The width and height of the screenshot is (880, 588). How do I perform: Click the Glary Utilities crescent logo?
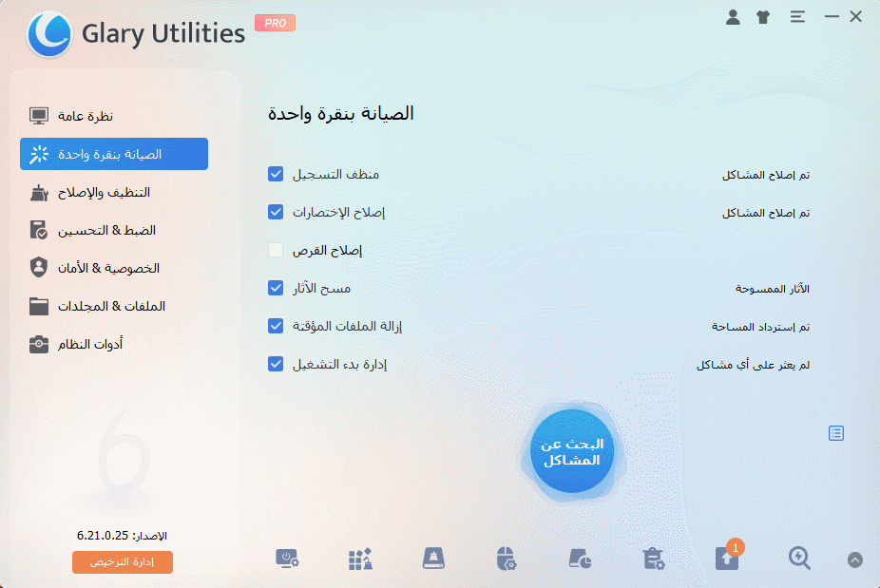point(49,33)
